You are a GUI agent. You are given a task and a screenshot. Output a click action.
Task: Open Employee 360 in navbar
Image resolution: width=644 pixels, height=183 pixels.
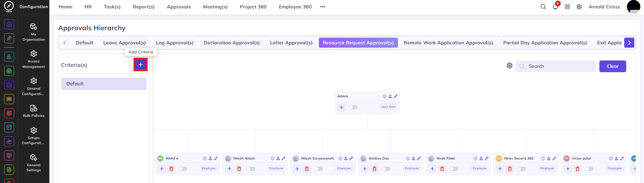click(295, 7)
